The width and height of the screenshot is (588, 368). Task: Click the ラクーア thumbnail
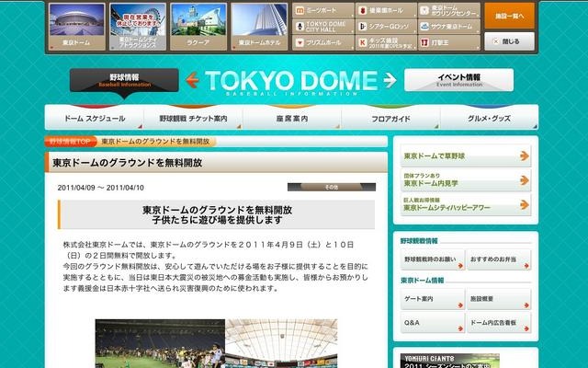198,27
